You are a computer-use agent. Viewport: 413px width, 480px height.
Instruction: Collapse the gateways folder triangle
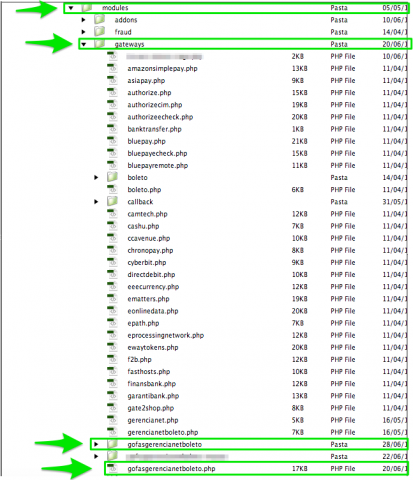click(84, 44)
